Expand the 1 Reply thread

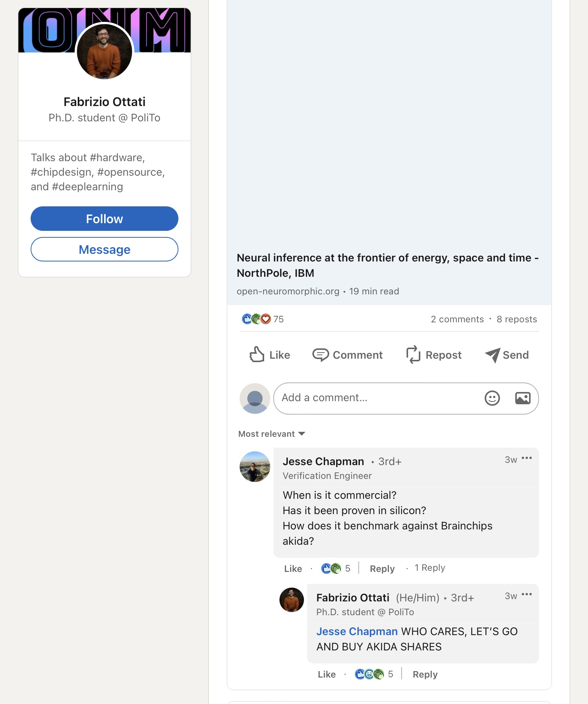(x=430, y=568)
